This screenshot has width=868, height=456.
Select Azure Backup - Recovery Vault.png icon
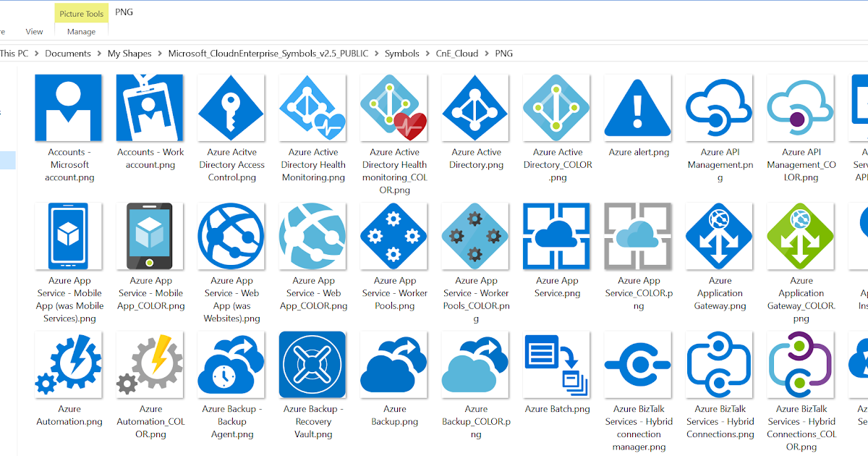[312, 365]
